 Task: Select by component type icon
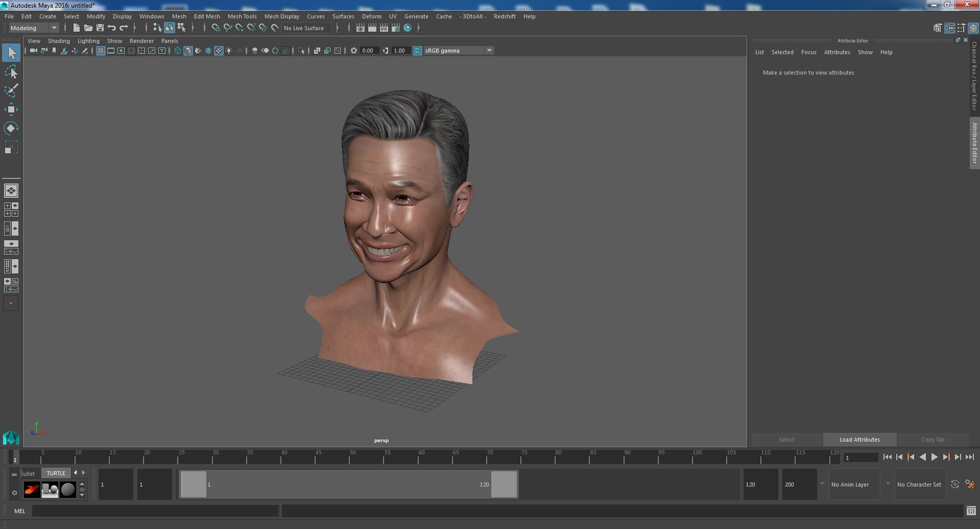point(181,28)
